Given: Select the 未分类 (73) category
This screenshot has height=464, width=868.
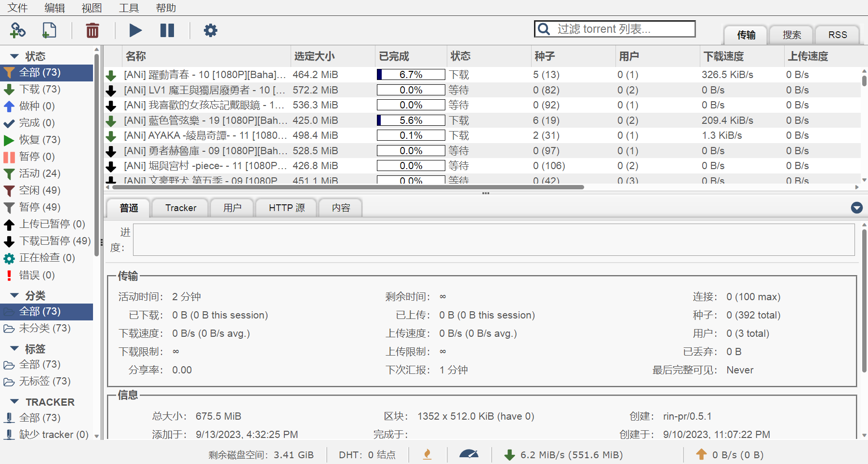Looking at the screenshot, I should 44,328.
